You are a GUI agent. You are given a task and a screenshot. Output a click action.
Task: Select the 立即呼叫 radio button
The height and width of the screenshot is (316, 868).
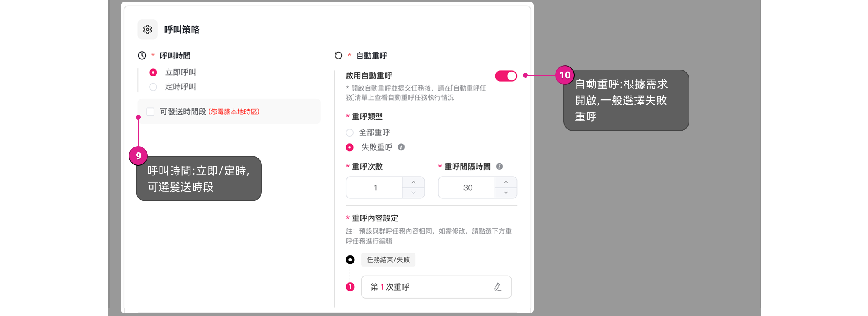tap(153, 72)
